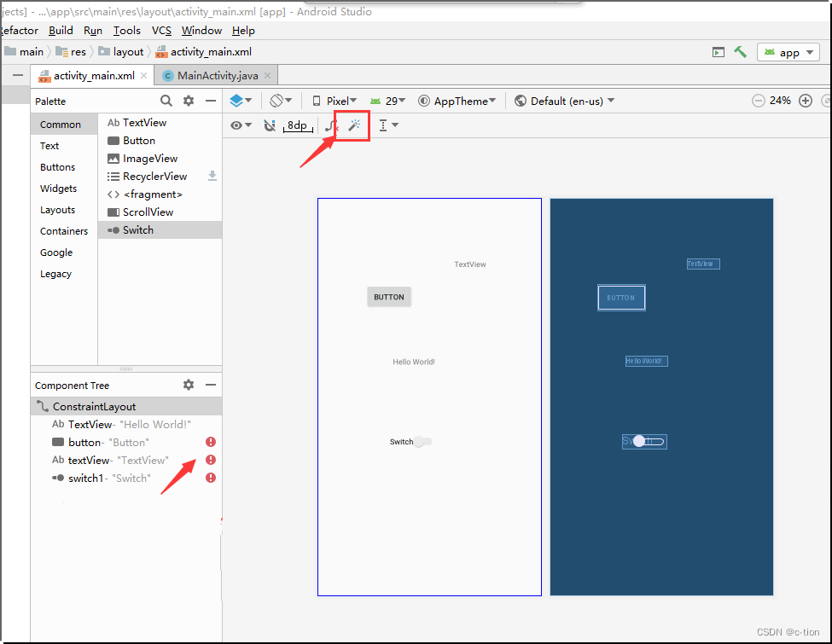Image resolution: width=832 pixels, height=644 pixels.
Task: Select Text palette category
Action: 64,145
